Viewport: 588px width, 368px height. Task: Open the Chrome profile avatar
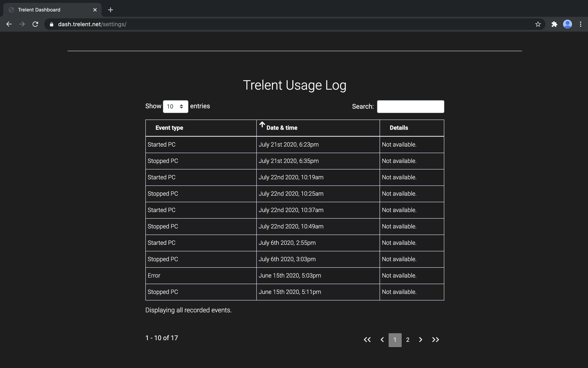pyautogui.click(x=567, y=24)
